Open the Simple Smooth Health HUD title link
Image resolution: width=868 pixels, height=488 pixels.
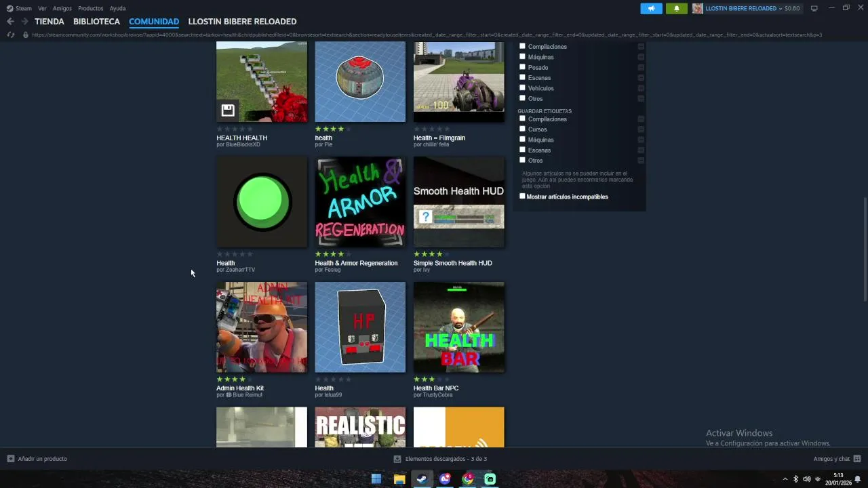point(452,263)
